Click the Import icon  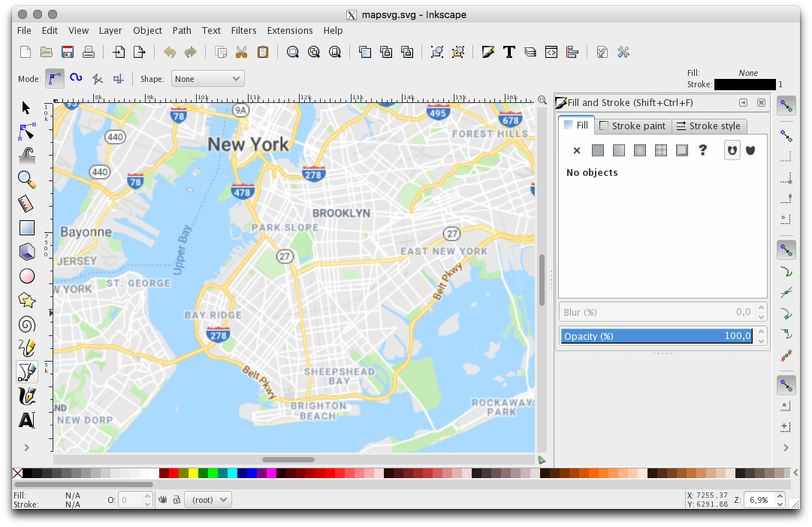[119, 52]
